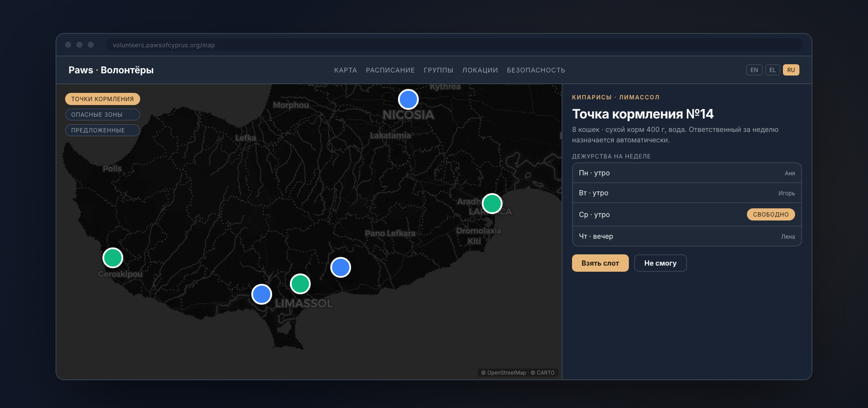Click the Аня volunteer name
The image size is (868, 408).
(x=790, y=173)
